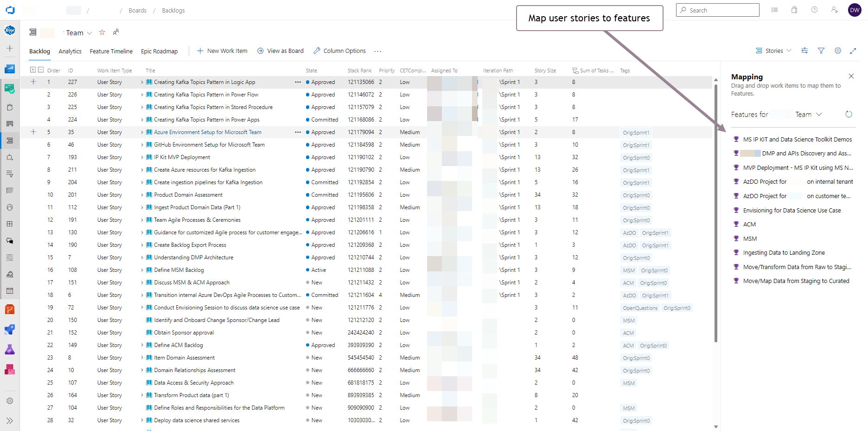Open the Team selector dropdown
This screenshot has width=868, height=431.
[x=89, y=32]
